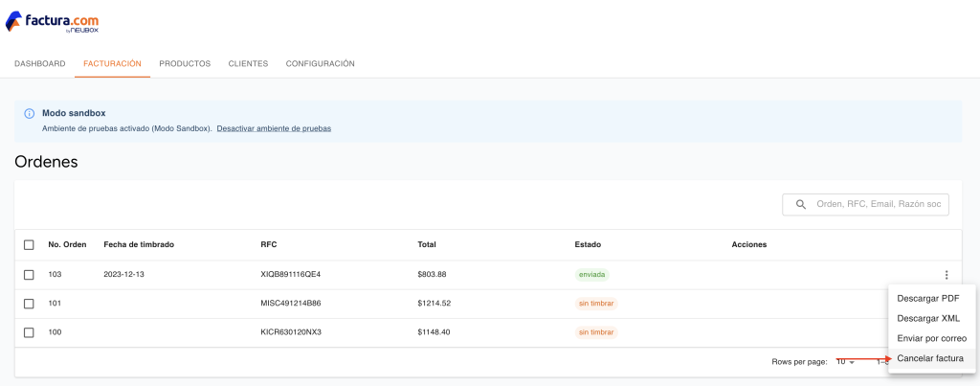Click Desactivar ambiente de pruebas link
This screenshot has width=980, height=386.
274,128
